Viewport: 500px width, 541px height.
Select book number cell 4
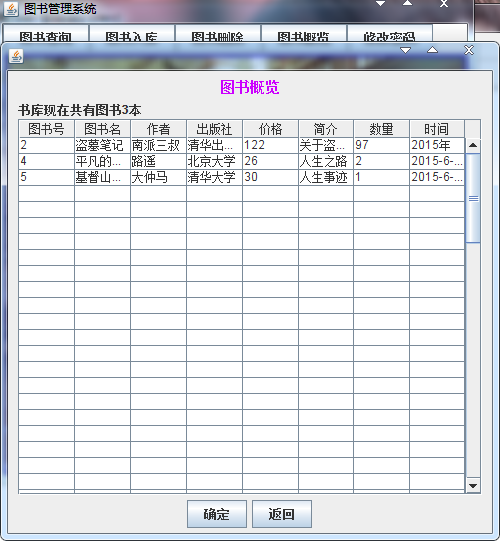[46, 161]
